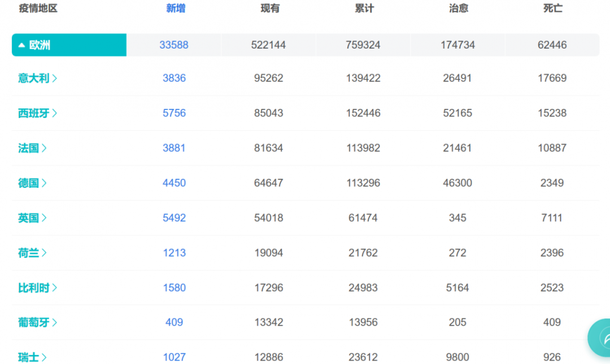The height and width of the screenshot is (364, 610).
Task: Click the white triangle icon beside 欧洲
Action: tap(21, 45)
